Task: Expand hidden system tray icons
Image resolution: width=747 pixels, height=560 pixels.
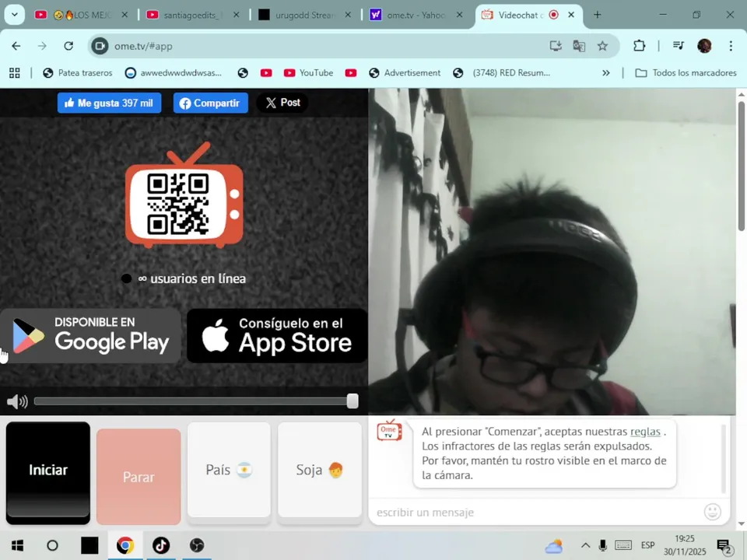Action: pyautogui.click(x=585, y=545)
